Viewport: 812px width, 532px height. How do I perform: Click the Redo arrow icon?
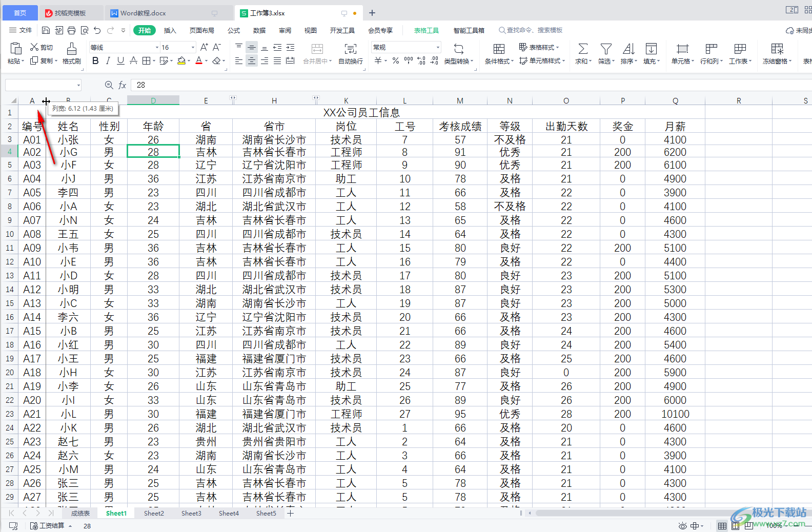pos(110,30)
